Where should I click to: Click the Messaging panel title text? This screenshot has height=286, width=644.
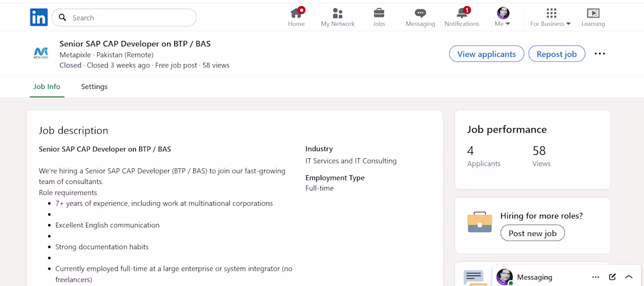tap(535, 277)
